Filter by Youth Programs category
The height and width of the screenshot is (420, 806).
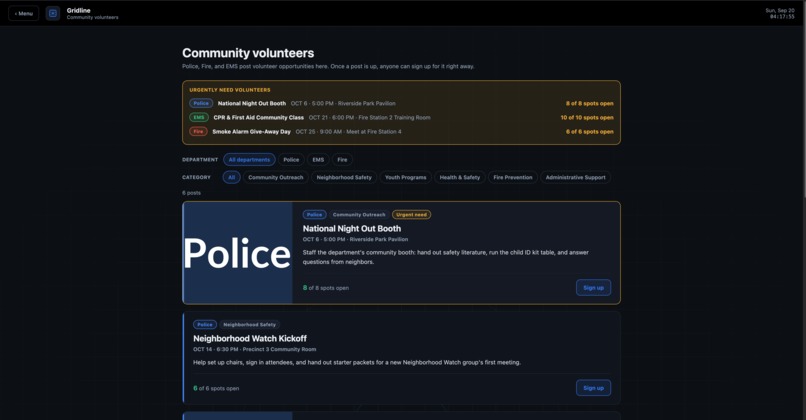(406, 177)
